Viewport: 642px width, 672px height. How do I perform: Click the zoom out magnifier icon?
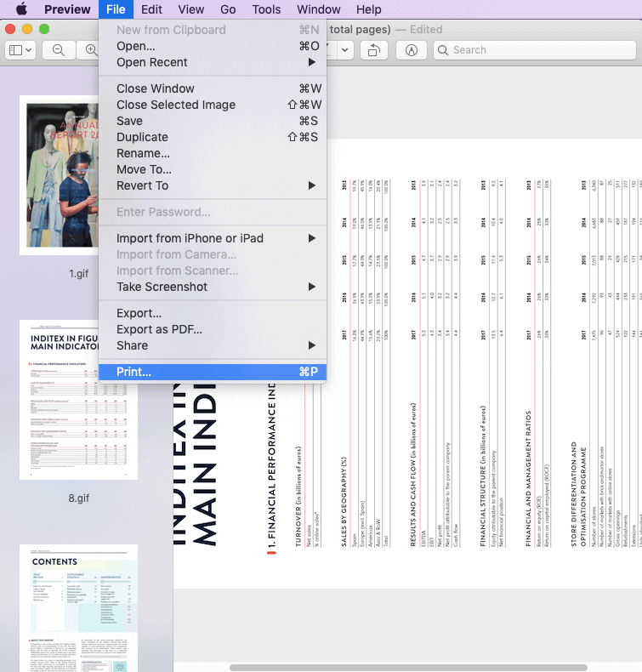coord(59,50)
